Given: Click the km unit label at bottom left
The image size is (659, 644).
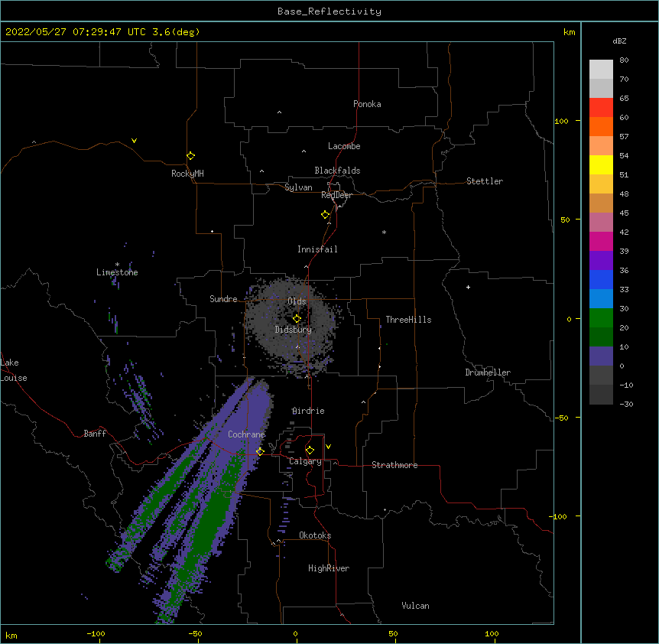Looking at the screenshot, I should [x=11, y=635].
